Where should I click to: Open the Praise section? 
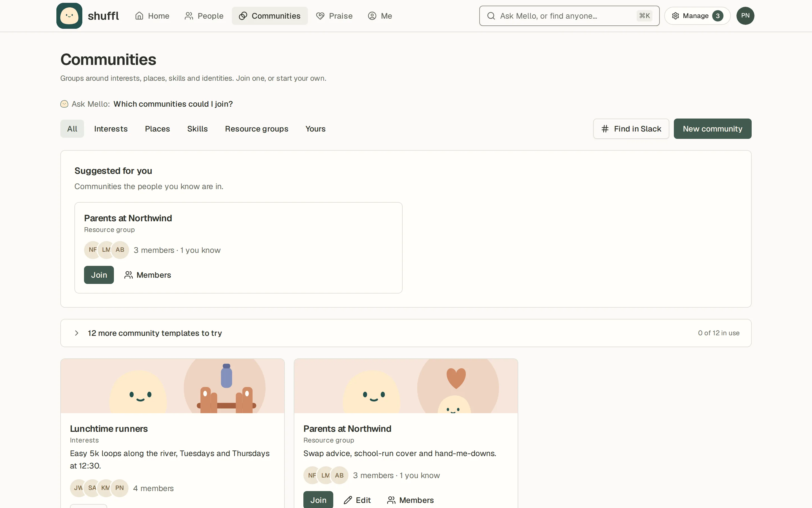tap(334, 16)
